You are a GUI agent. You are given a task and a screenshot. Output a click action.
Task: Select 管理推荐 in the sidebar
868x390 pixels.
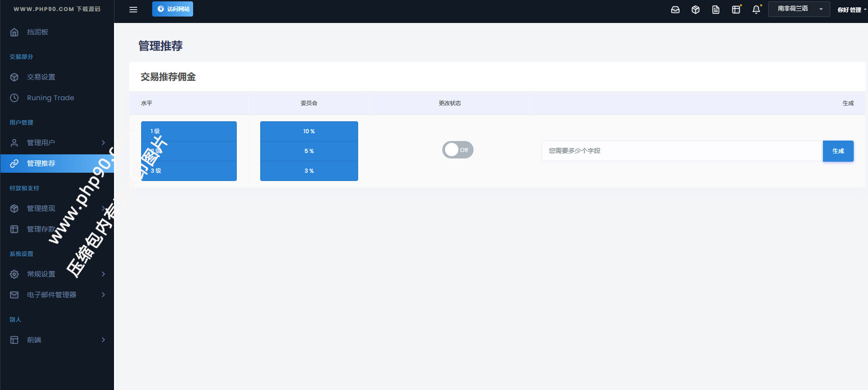(41, 164)
